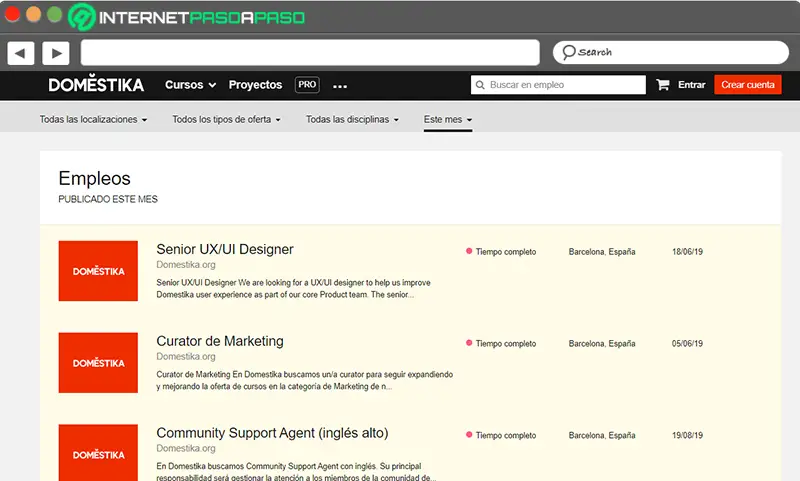
Task: Go to Proyectos section
Action: click(255, 85)
